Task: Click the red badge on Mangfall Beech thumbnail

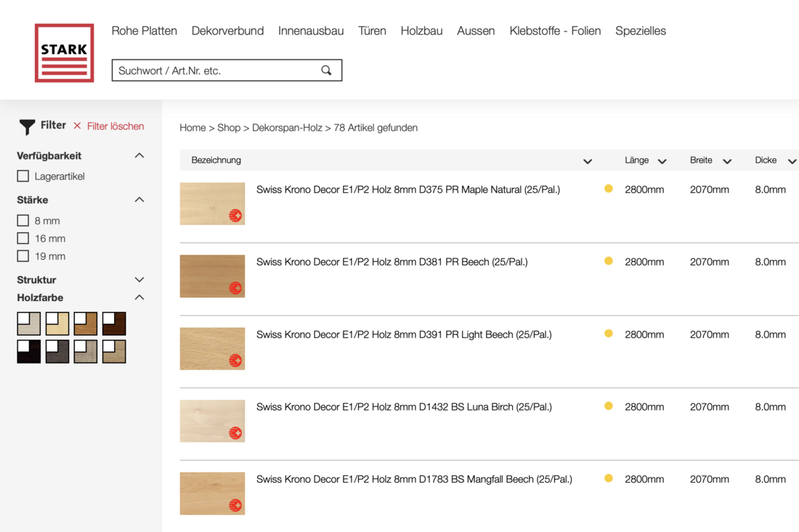Action: click(235, 506)
